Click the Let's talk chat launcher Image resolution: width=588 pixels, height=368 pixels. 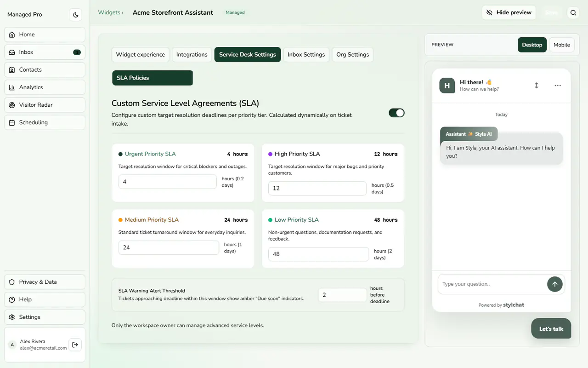coord(551,328)
